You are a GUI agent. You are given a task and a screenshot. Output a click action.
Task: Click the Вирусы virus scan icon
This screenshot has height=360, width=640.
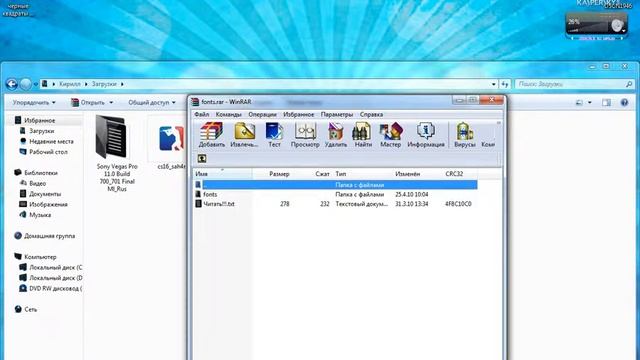pos(464,135)
